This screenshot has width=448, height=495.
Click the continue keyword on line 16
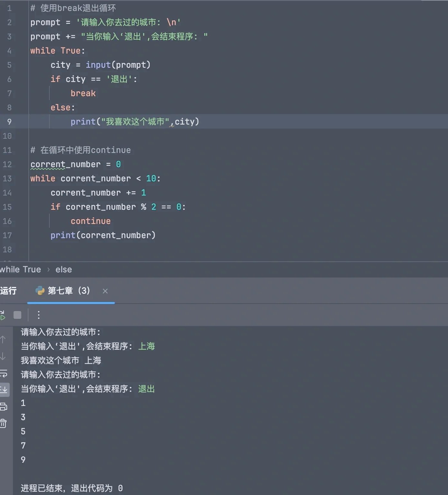[x=91, y=221]
